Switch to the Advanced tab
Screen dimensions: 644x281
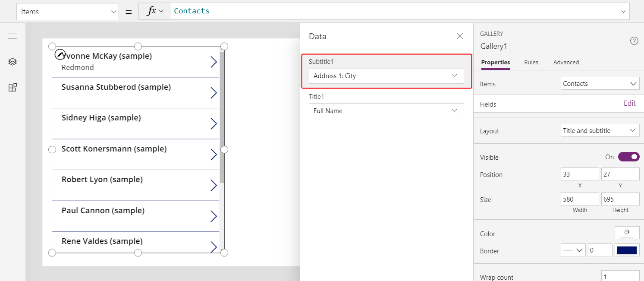566,62
